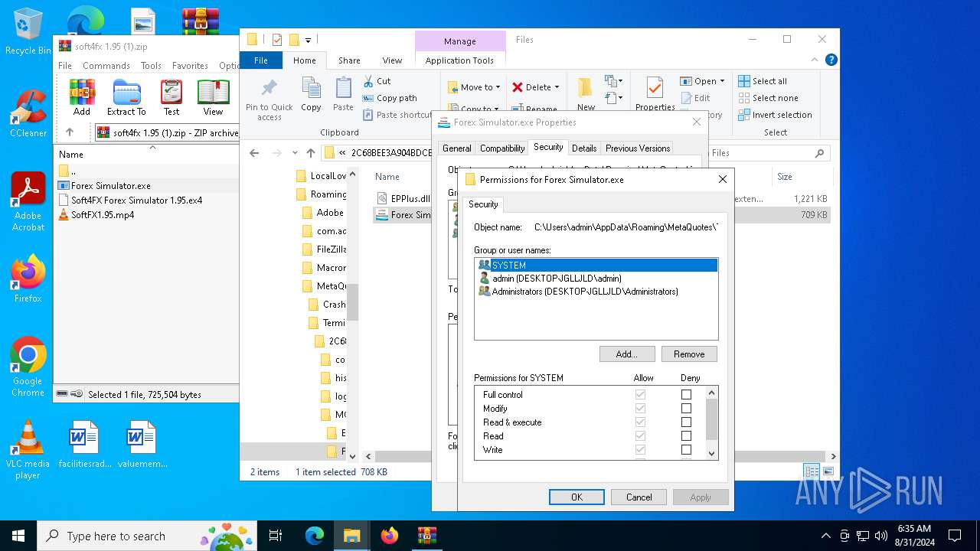Open Microsoft Edge from the taskbar
Screen dimensions: 980x551
coord(315,536)
